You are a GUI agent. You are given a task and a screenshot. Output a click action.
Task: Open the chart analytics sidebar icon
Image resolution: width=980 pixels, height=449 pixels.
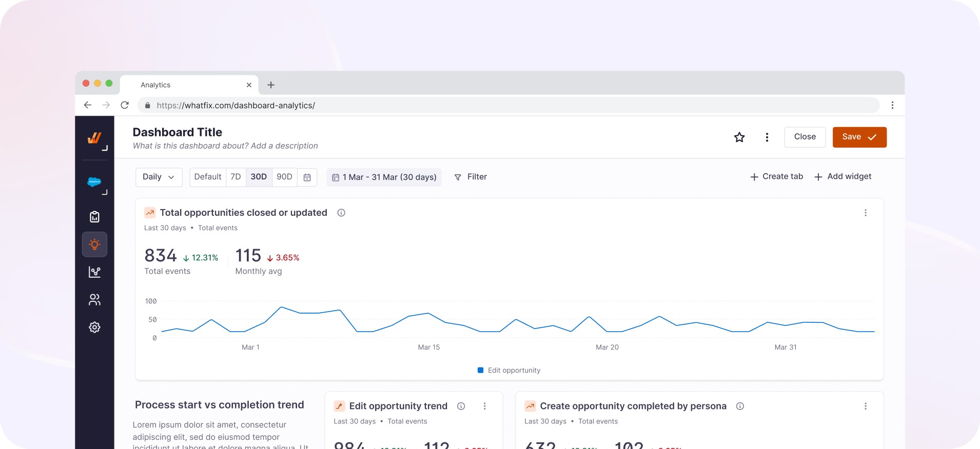point(94,272)
